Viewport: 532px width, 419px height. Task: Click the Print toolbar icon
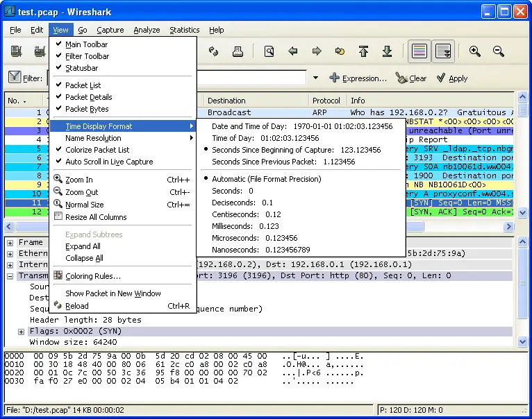(237, 51)
